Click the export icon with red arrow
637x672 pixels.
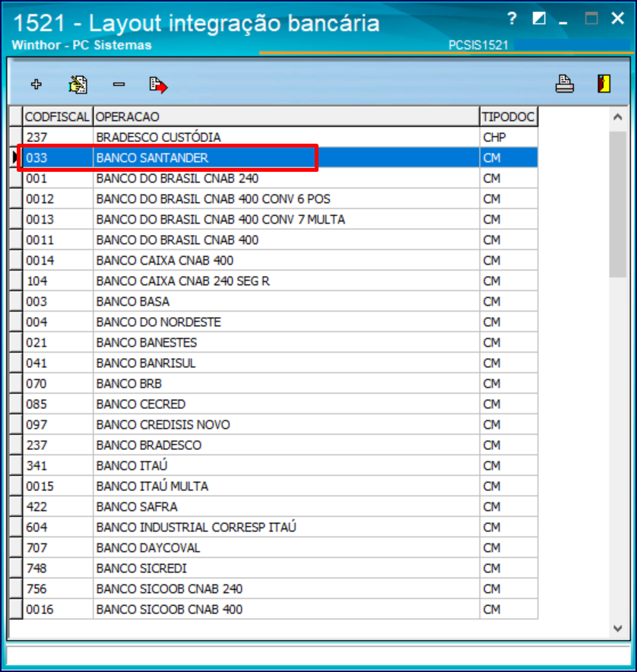158,85
